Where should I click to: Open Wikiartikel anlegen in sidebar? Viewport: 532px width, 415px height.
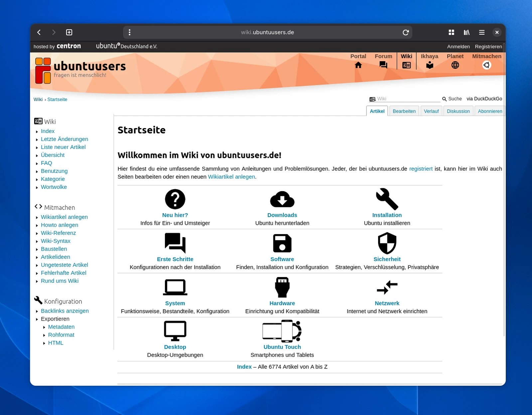[x=64, y=217]
